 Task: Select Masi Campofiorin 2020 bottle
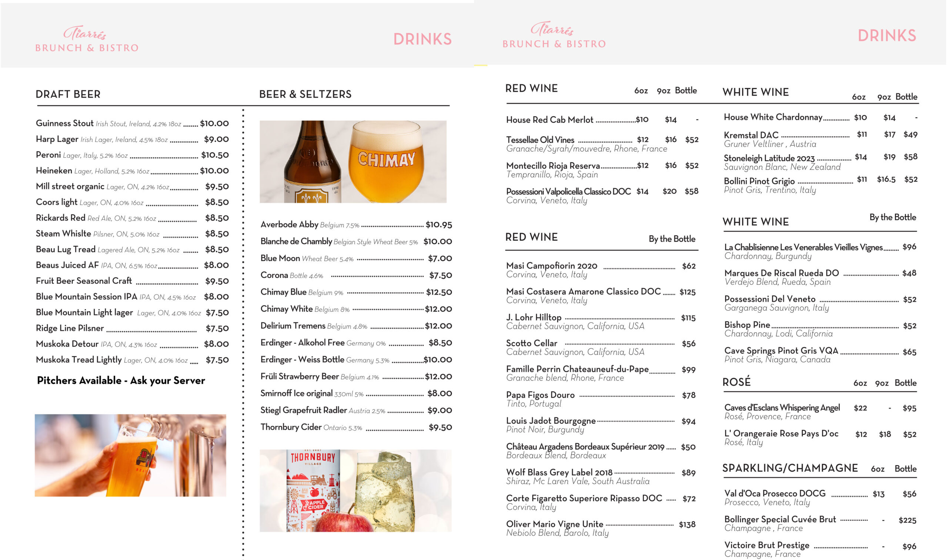click(601, 271)
